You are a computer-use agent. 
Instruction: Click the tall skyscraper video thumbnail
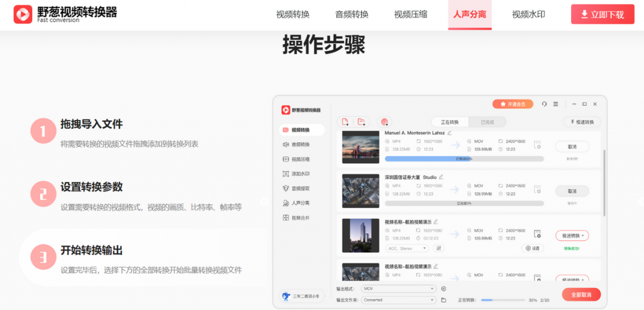(x=360, y=235)
